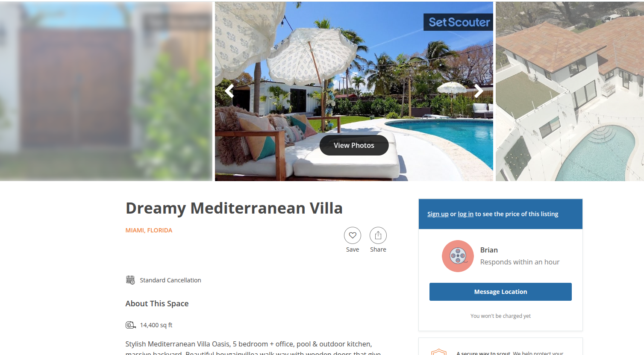Image resolution: width=644 pixels, height=355 pixels.
Task: Click the Share icon
Action: pos(378,235)
